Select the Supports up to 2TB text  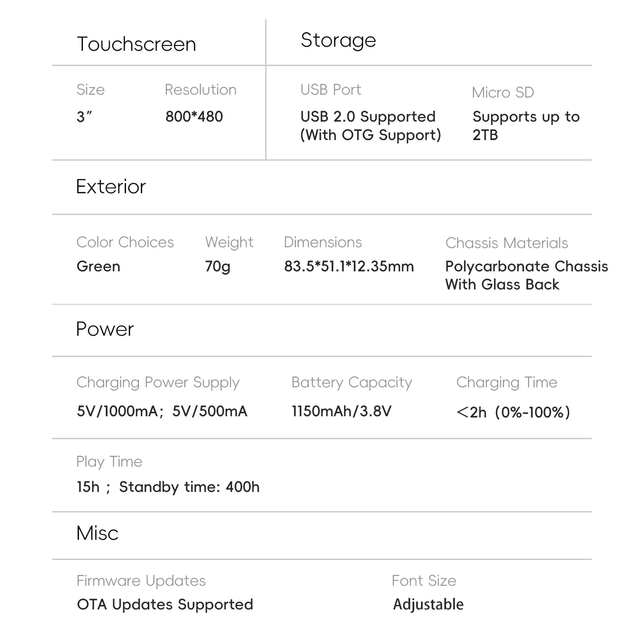tap(526, 126)
